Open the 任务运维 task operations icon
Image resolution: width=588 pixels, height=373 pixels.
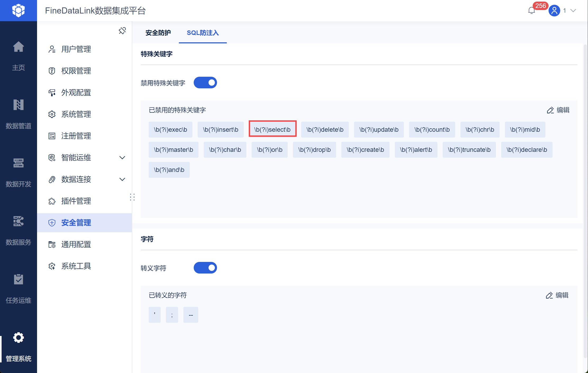point(18,279)
